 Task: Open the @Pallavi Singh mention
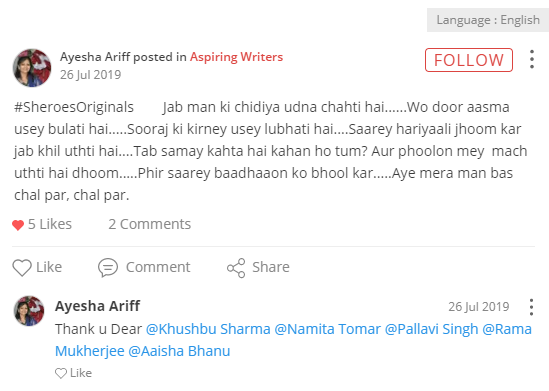431,329
